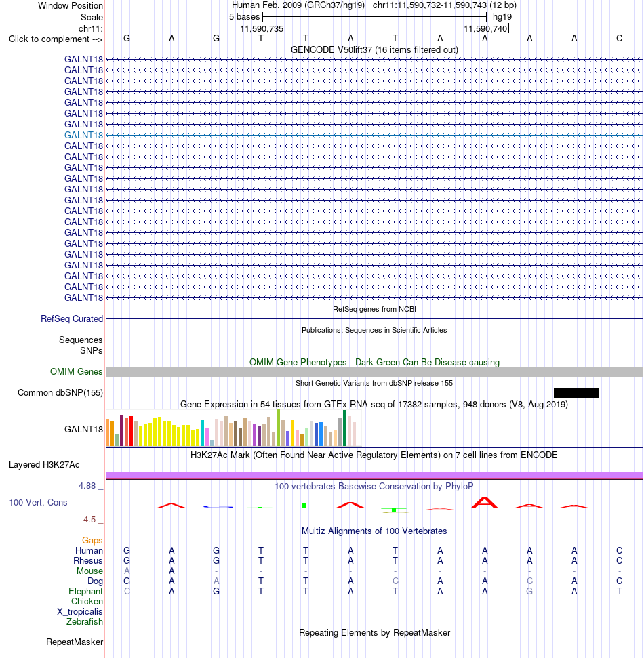The height and width of the screenshot is (658, 644).
Task: Click the tall dark green GTEx expression bar
Action: [344, 428]
